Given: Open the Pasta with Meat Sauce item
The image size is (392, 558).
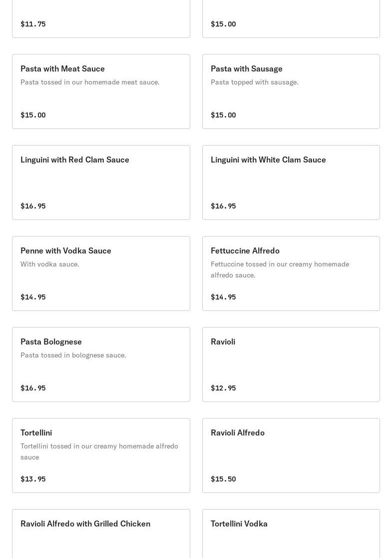Looking at the screenshot, I should [x=101, y=91].
